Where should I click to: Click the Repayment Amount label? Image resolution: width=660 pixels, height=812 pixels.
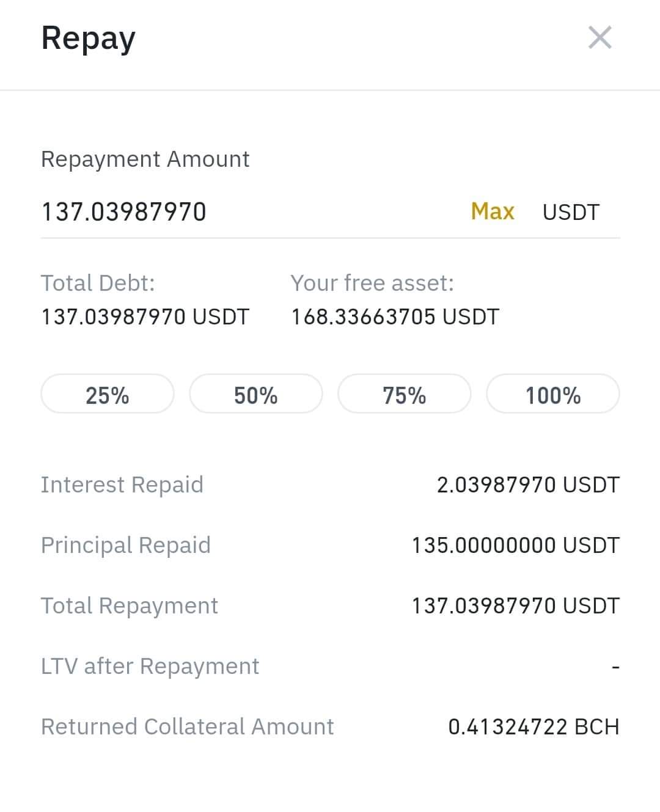click(x=145, y=159)
